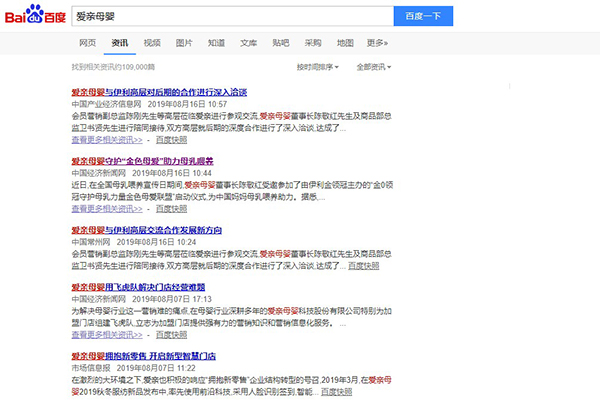Viewport: 600px width, 400px height.
Task: Go to the 图片 tab
Action: pos(184,43)
